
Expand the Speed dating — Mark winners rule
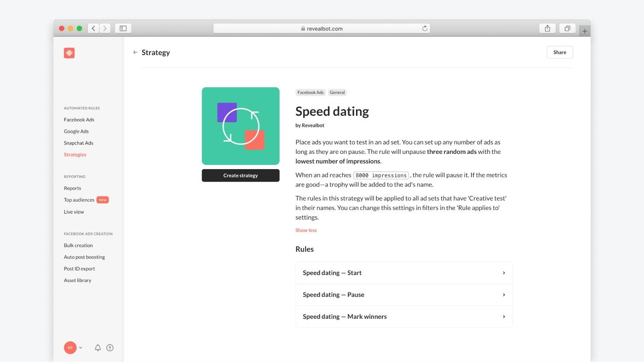coord(404,317)
